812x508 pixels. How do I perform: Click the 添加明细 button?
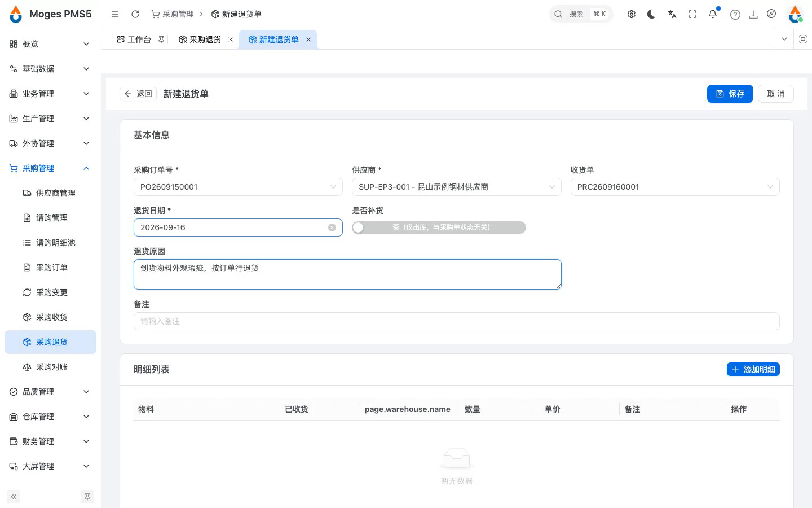click(753, 369)
